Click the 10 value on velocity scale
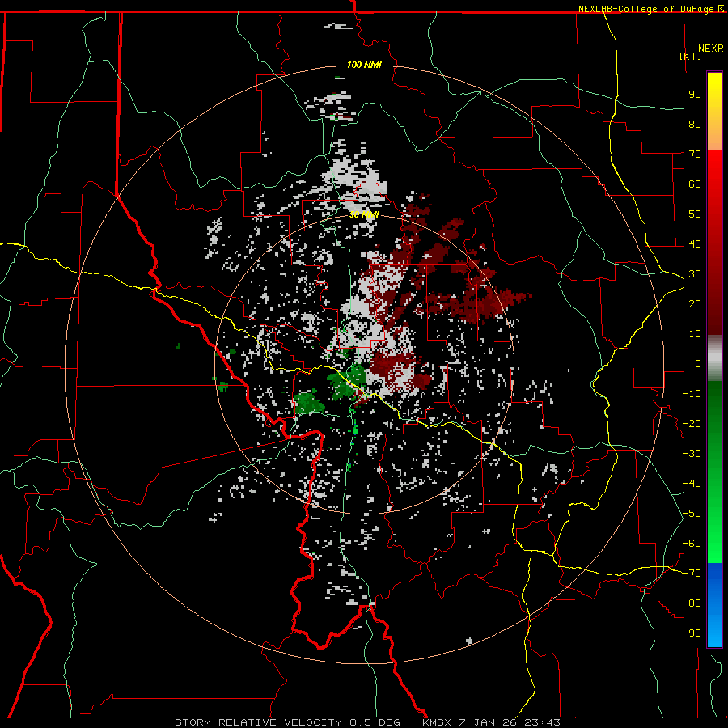 click(x=695, y=334)
